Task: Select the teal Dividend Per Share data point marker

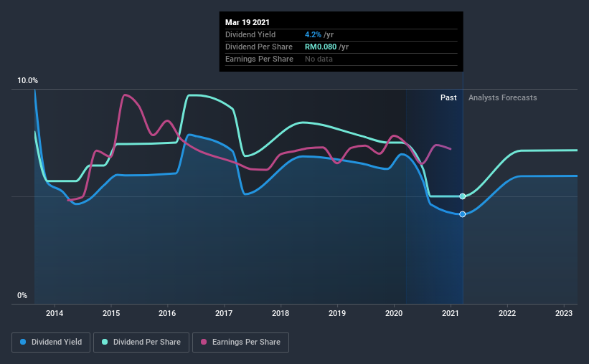Action: (463, 196)
